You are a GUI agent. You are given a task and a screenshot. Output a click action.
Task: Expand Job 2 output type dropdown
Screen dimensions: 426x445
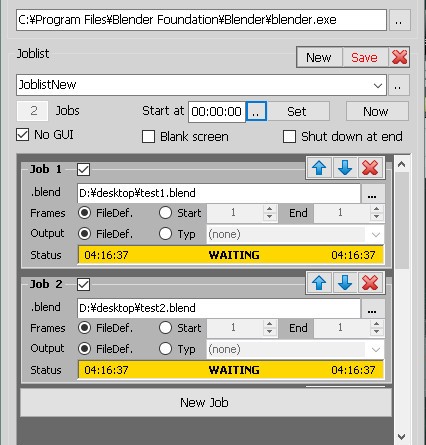coord(376,349)
